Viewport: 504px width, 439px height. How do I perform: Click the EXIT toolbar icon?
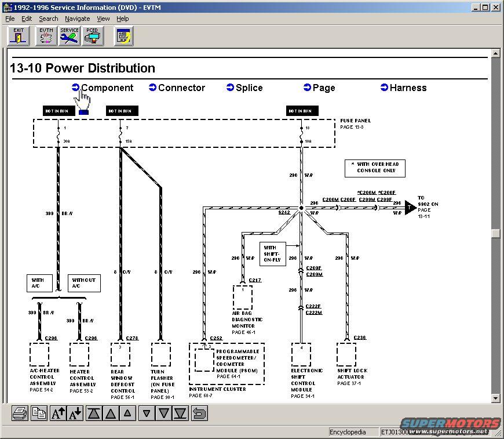pyautogui.click(x=19, y=36)
